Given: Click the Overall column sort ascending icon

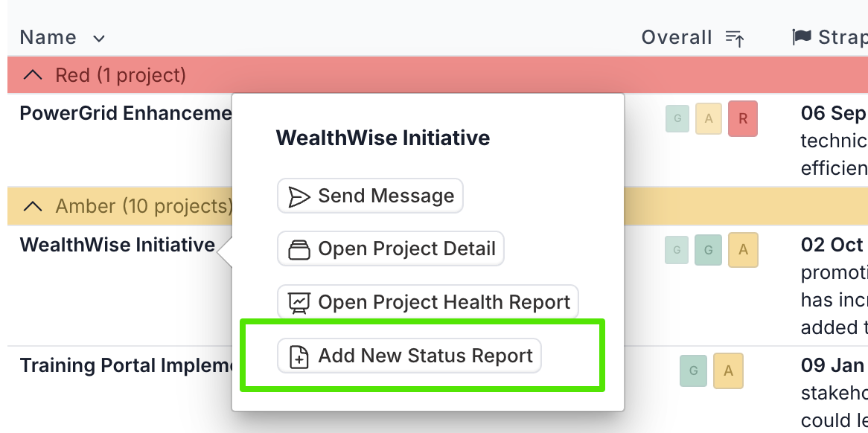Looking at the screenshot, I should click(x=735, y=38).
